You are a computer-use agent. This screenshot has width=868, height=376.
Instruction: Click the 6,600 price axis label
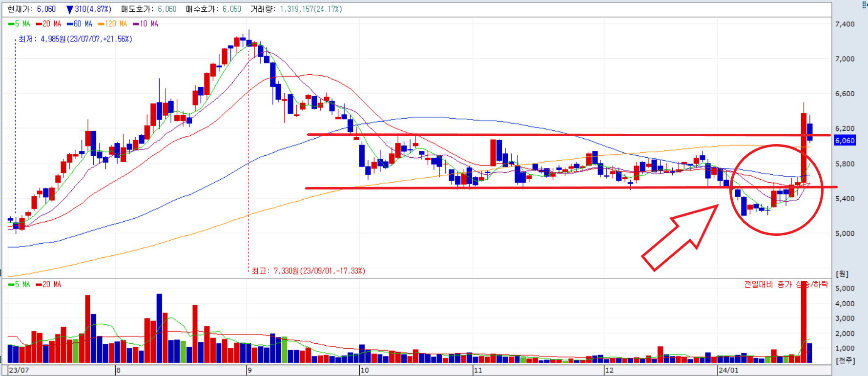pos(845,94)
